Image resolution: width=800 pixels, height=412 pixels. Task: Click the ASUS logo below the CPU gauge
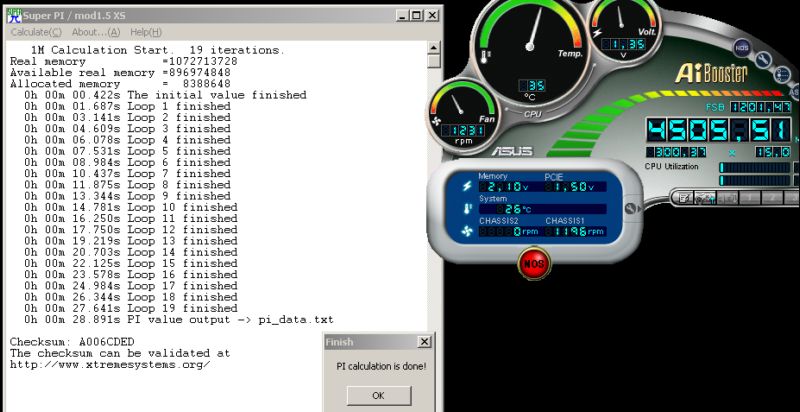(512, 151)
